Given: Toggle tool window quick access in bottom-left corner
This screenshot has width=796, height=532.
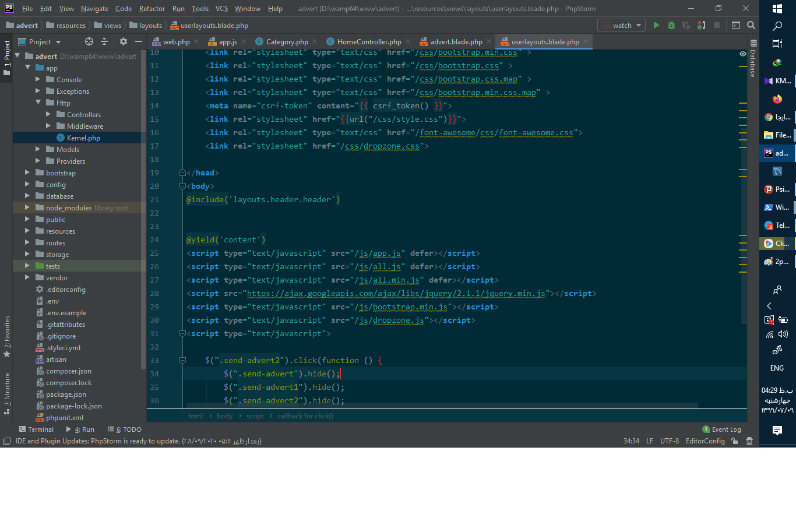Looking at the screenshot, I should pos(7,441).
